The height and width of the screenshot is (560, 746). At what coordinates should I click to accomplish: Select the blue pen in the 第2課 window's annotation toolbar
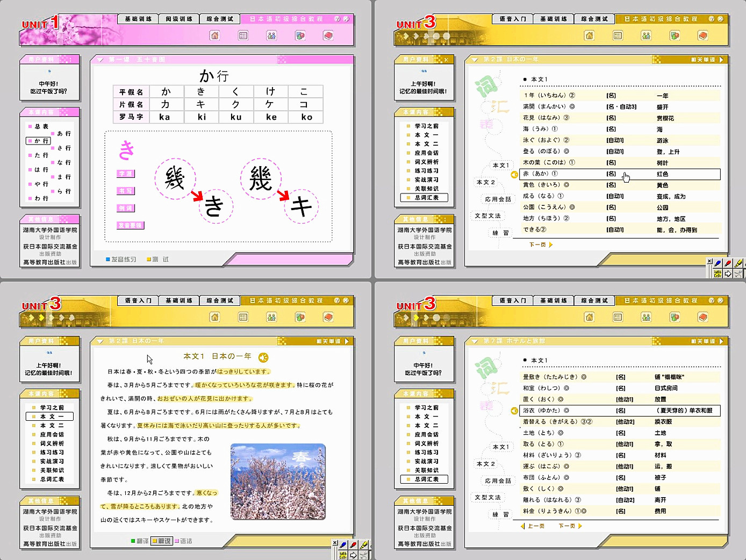click(718, 263)
